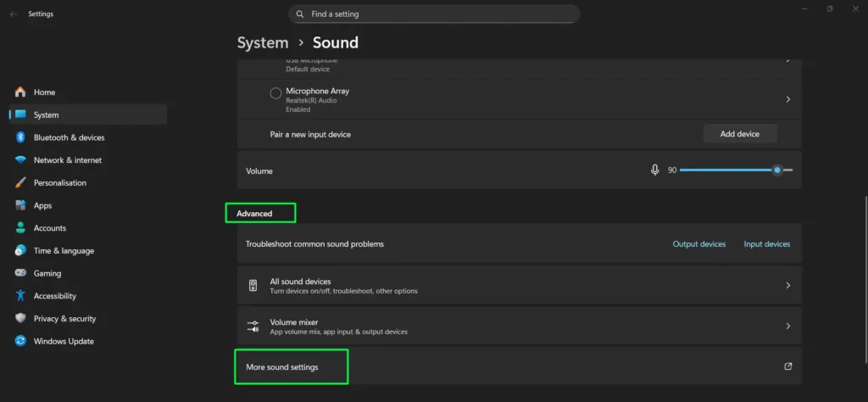Navigate to Windows Update
Screen dimensions: 868x402
(88, 341)
